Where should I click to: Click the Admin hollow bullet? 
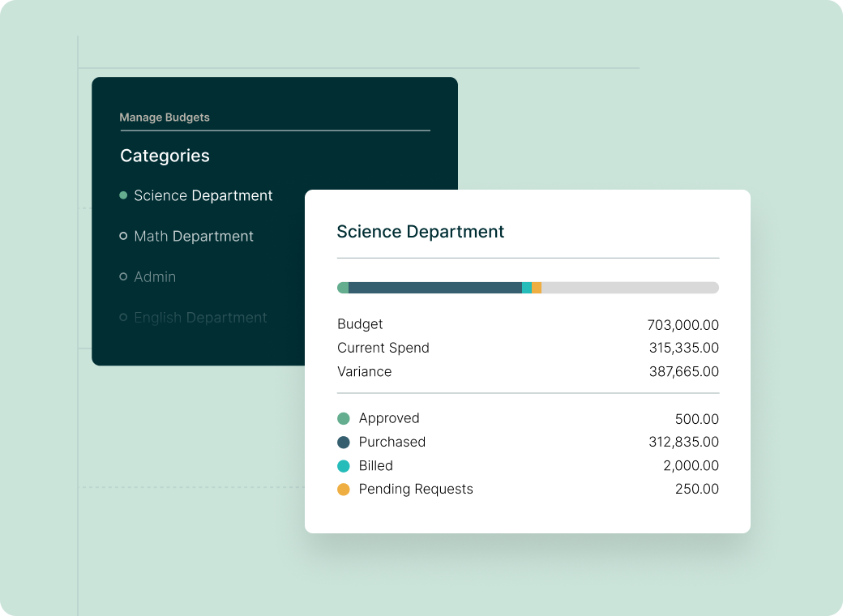tap(123, 276)
